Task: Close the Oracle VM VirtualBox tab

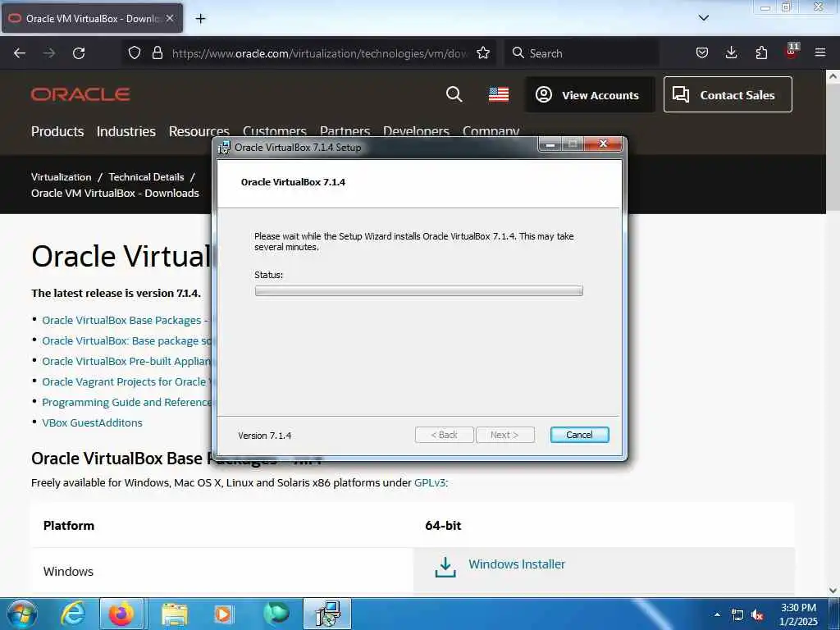Action: click(170, 18)
